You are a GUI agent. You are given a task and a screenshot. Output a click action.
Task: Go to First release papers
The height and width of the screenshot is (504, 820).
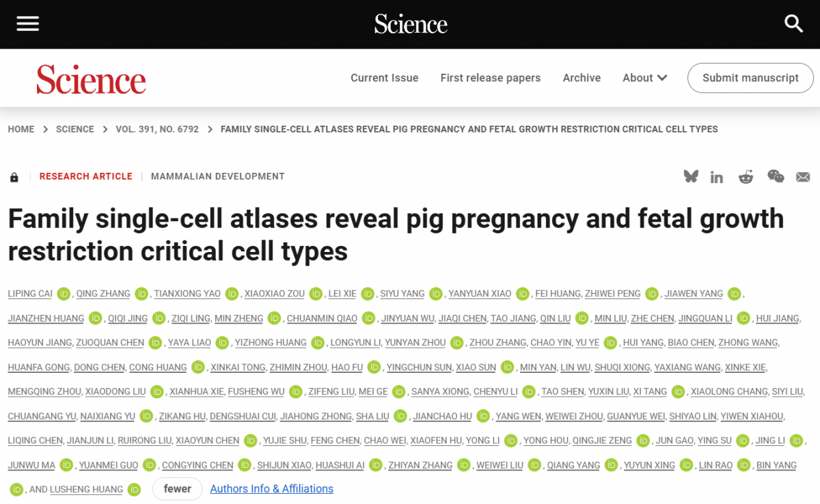coord(490,78)
